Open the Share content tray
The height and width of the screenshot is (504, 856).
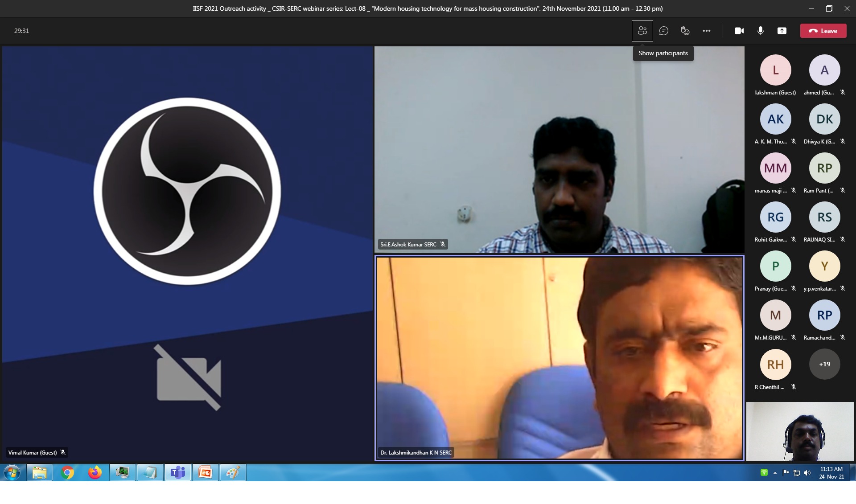782,31
